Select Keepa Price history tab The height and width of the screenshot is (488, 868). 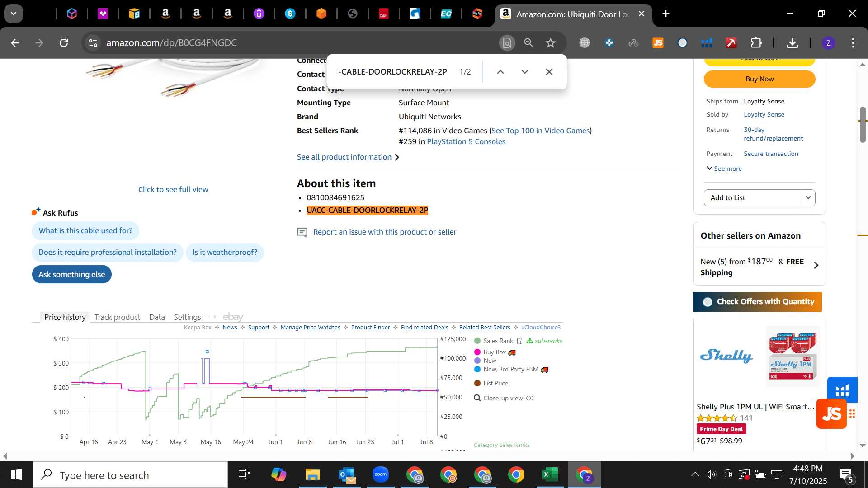pyautogui.click(x=65, y=317)
